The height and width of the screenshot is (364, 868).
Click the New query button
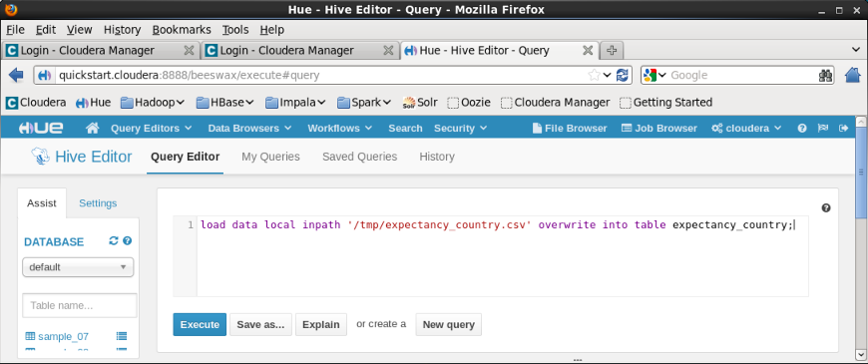point(449,325)
